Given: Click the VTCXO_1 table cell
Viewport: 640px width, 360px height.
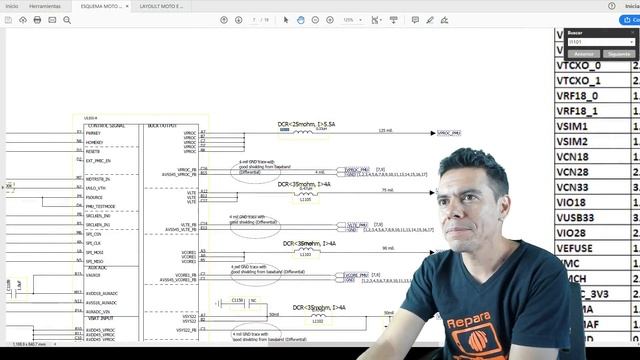Looking at the screenshot, I should (x=593, y=81).
